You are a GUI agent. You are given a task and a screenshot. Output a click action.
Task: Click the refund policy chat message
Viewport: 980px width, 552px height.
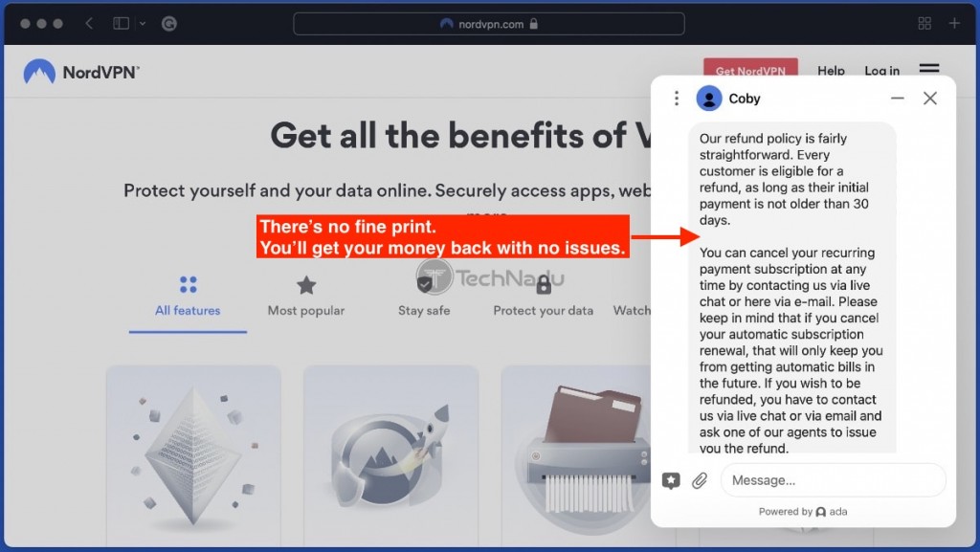pyautogui.click(x=791, y=287)
